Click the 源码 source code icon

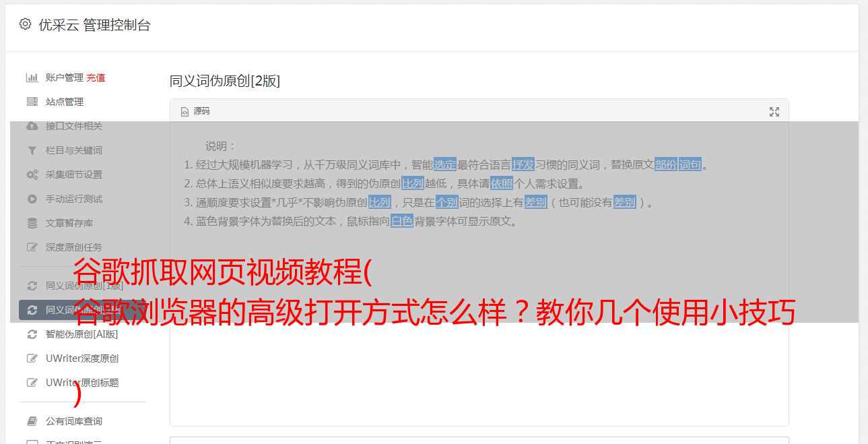coord(185,112)
